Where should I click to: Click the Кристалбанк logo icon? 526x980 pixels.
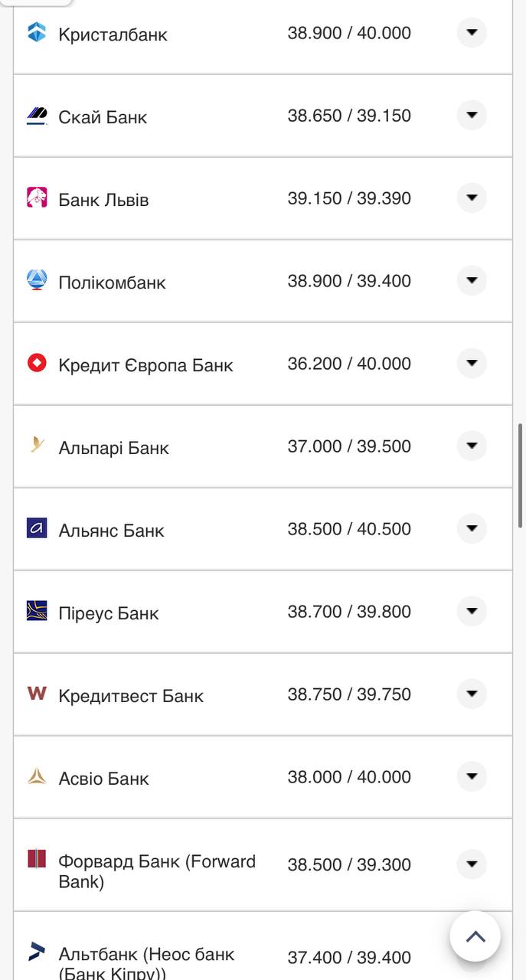(37, 32)
